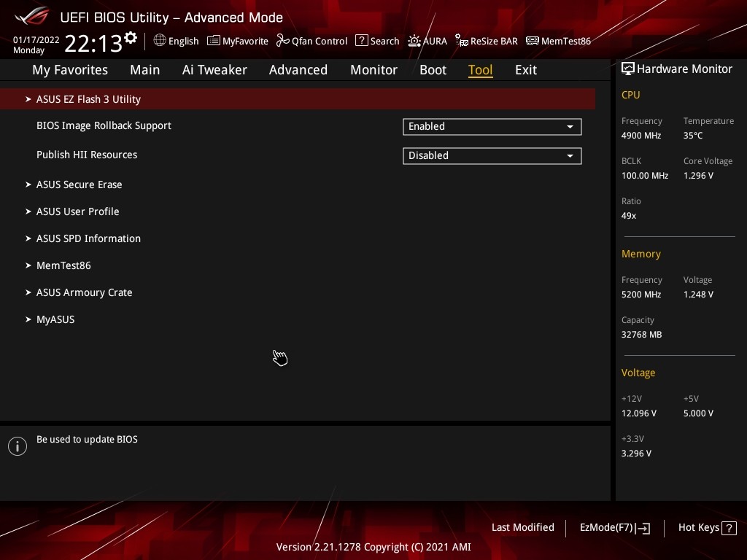The width and height of the screenshot is (747, 560).
Task: Expand ASUS EZ Flash 3 Utility
Action: click(x=88, y=99)
